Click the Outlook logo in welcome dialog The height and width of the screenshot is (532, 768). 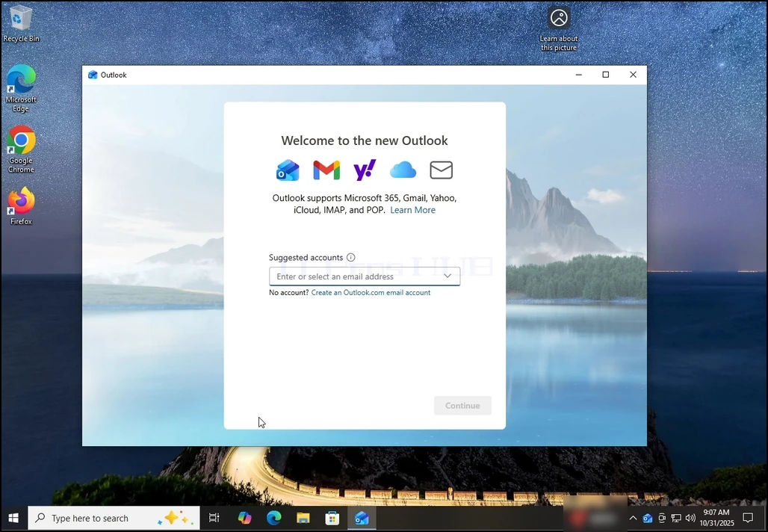coord(288,170)
